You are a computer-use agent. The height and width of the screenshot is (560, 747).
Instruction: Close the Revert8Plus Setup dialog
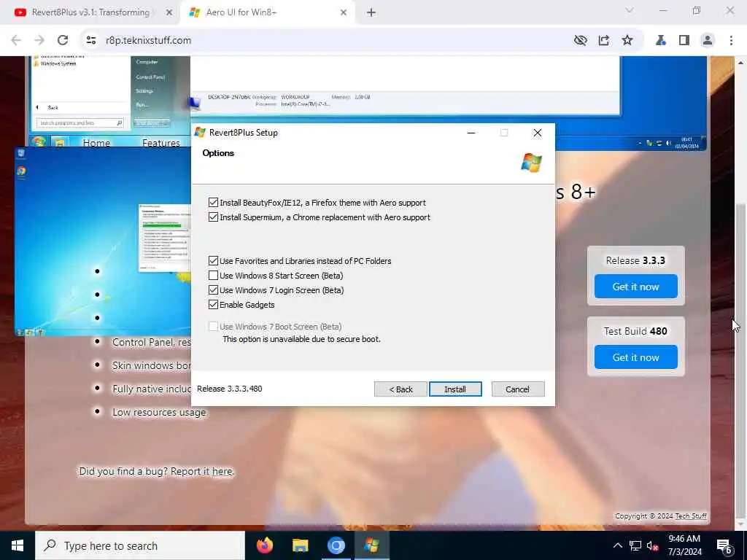(538, 133)
